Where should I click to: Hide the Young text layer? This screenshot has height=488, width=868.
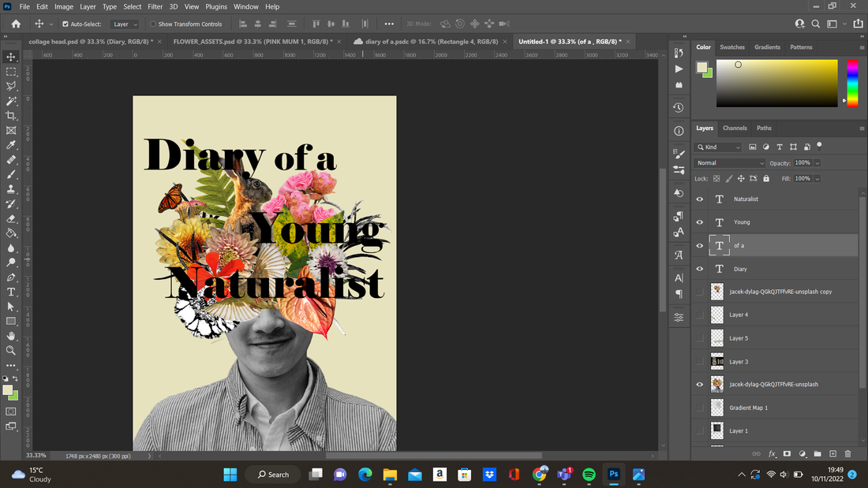pos(700,222)
